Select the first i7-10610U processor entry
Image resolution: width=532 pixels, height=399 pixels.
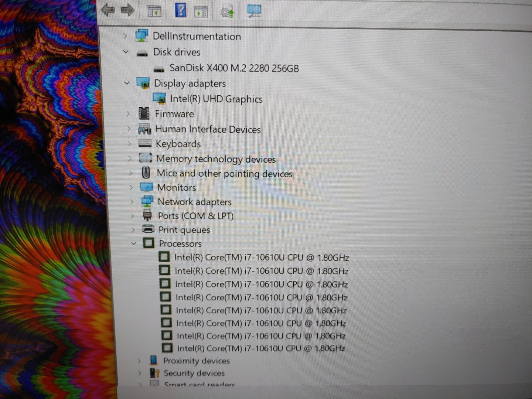coord(262,258)
